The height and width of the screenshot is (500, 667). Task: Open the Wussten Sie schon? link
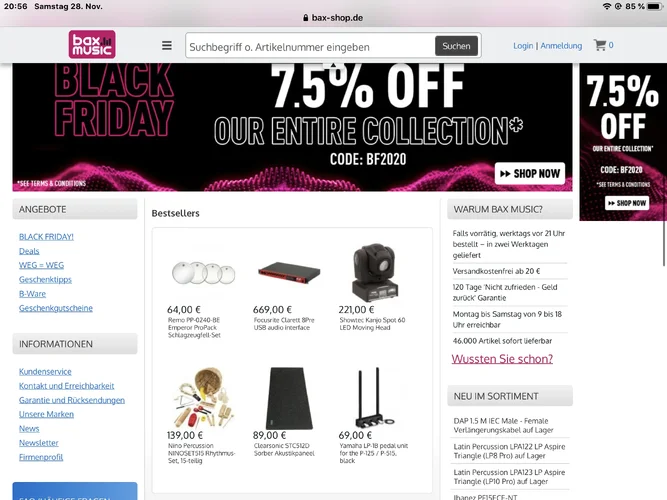click(x=502, y=359)
